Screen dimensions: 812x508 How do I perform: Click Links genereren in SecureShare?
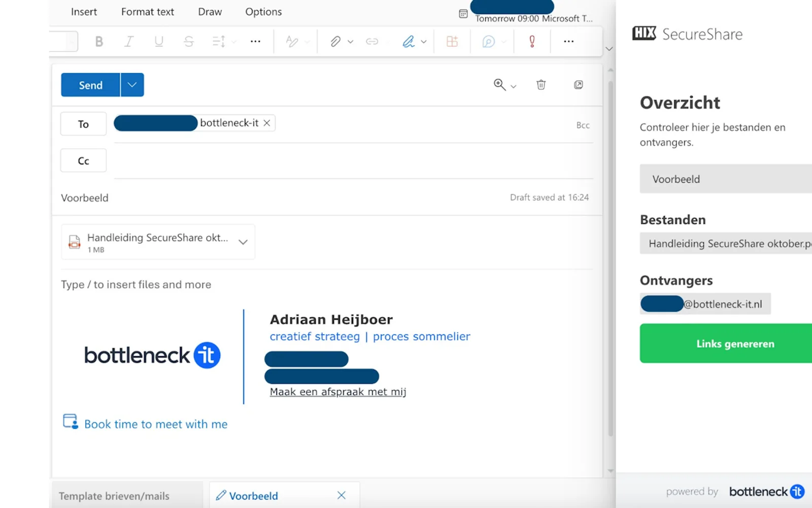726,343
